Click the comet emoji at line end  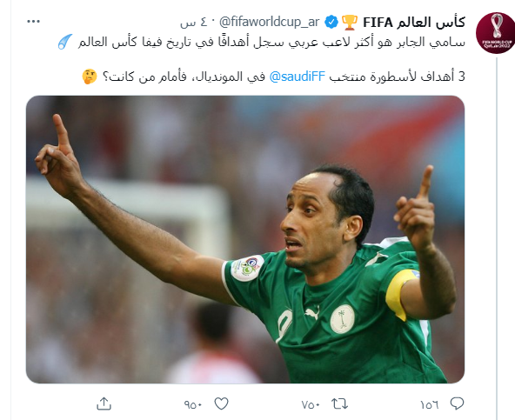pos(65,42)
